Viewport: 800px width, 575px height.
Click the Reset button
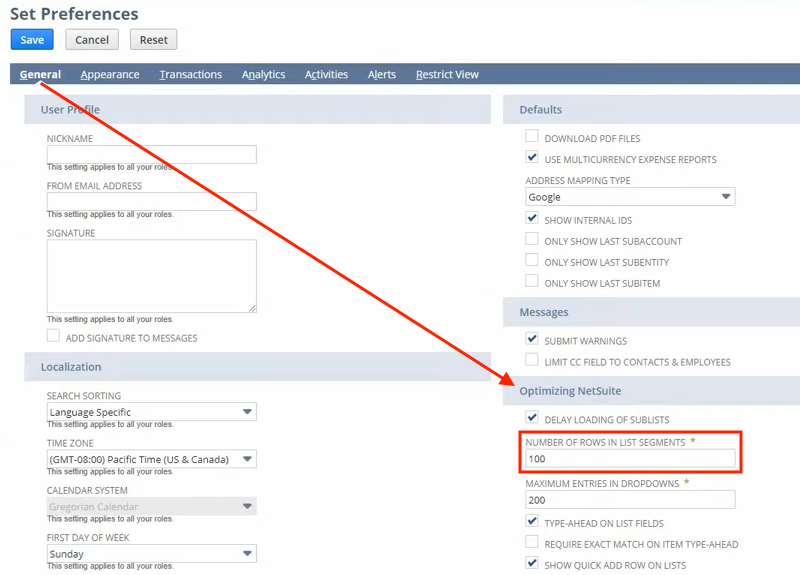(x=153, y=40)
